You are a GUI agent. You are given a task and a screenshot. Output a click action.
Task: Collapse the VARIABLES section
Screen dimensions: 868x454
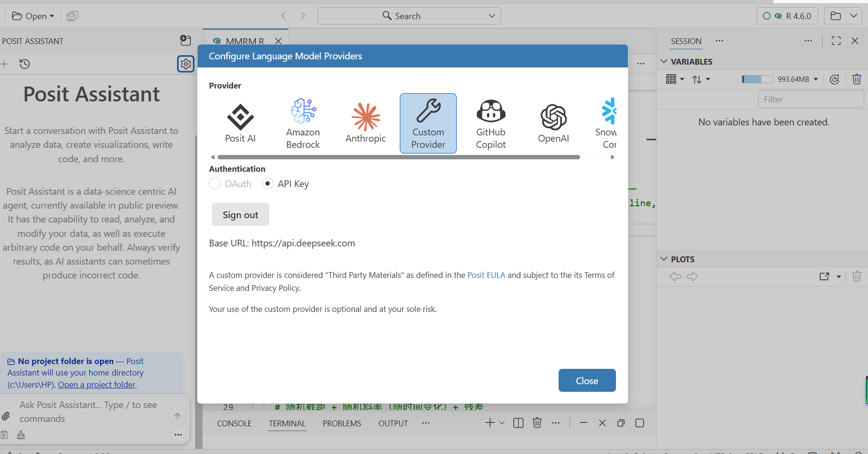tap(664, 62)
